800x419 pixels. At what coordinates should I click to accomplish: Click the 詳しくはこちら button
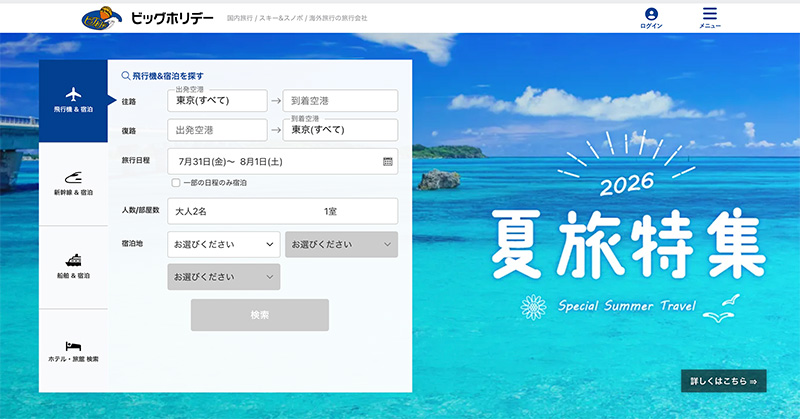(723, 381)
